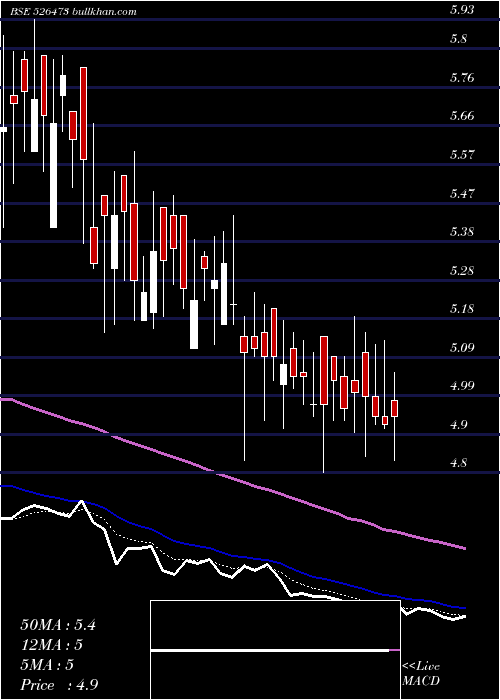Image resolution: width=500 pixels, height=700 pixels.
Task: Click the 50MA : 5.4 readout
Action: click(x=58, y=625)
